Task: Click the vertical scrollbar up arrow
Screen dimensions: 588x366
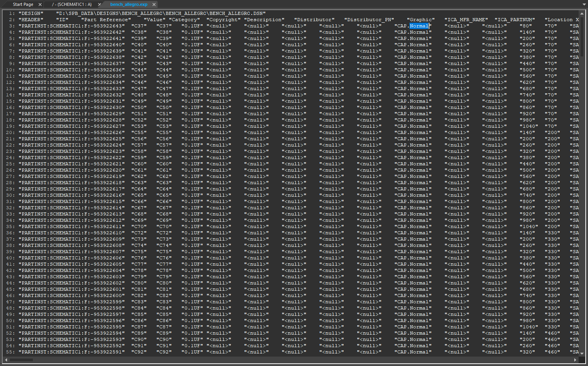Action: click(582, 13)
